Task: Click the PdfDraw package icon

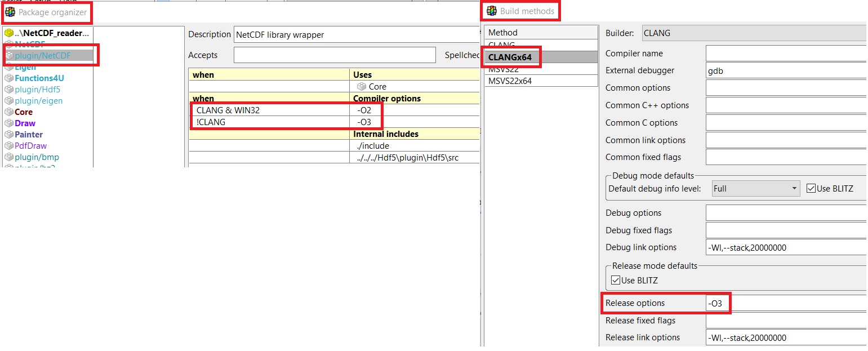Action: [8, 146]
